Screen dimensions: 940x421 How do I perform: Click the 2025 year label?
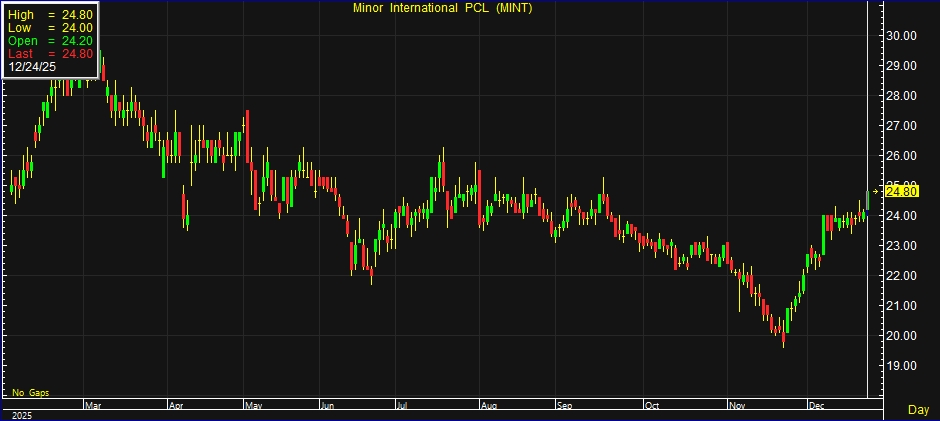tap(20, 414)
